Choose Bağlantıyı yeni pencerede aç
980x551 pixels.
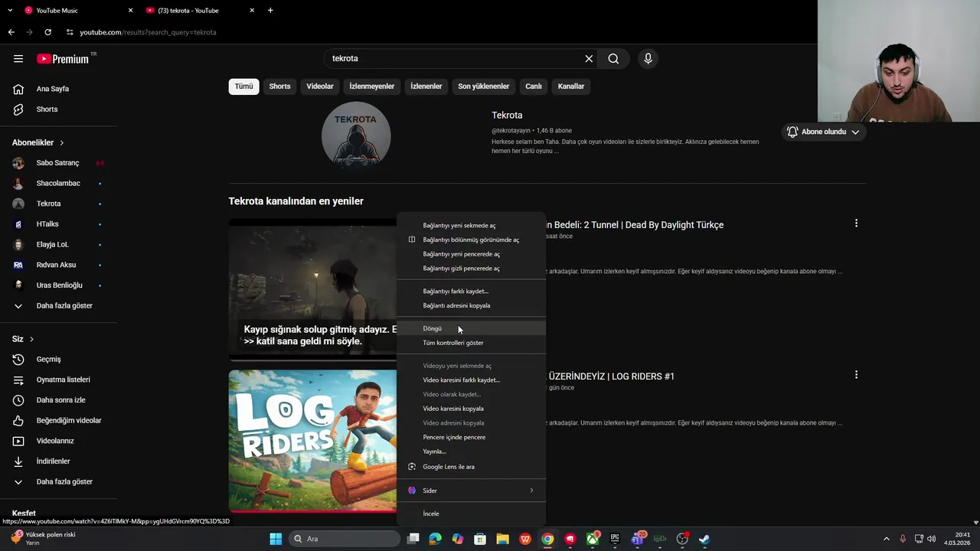coord(471,254)
